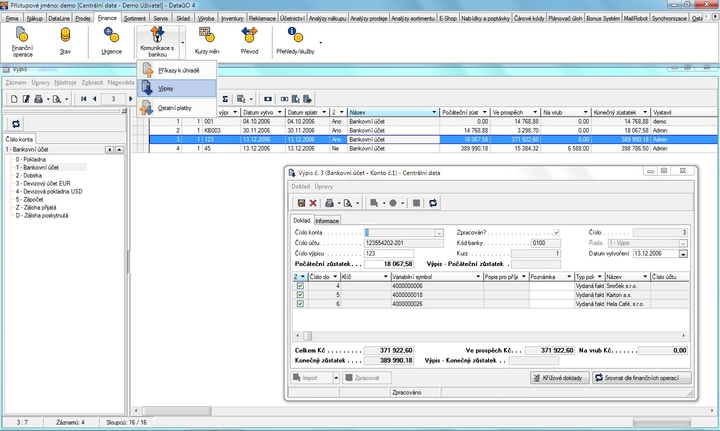Click the Sigma sum toolbar icon

click(x=225, y=99)
